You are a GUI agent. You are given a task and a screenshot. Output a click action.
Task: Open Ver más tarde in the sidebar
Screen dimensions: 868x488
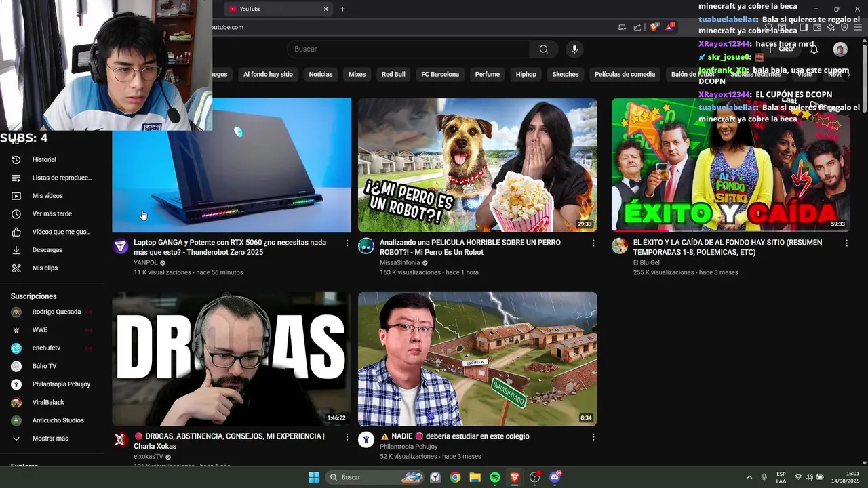pyautogui.click(x=52, y=213)
